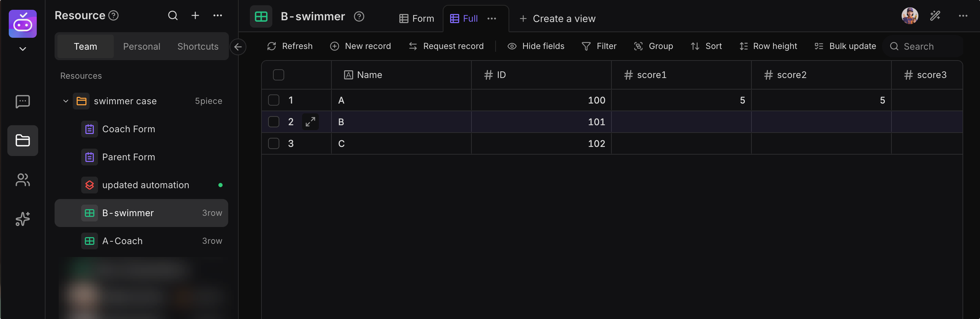The height and width of the screenshot is (319, 980).
Task: Click the help icon beside B-swimmer title
Action: (x=359, y=17)
